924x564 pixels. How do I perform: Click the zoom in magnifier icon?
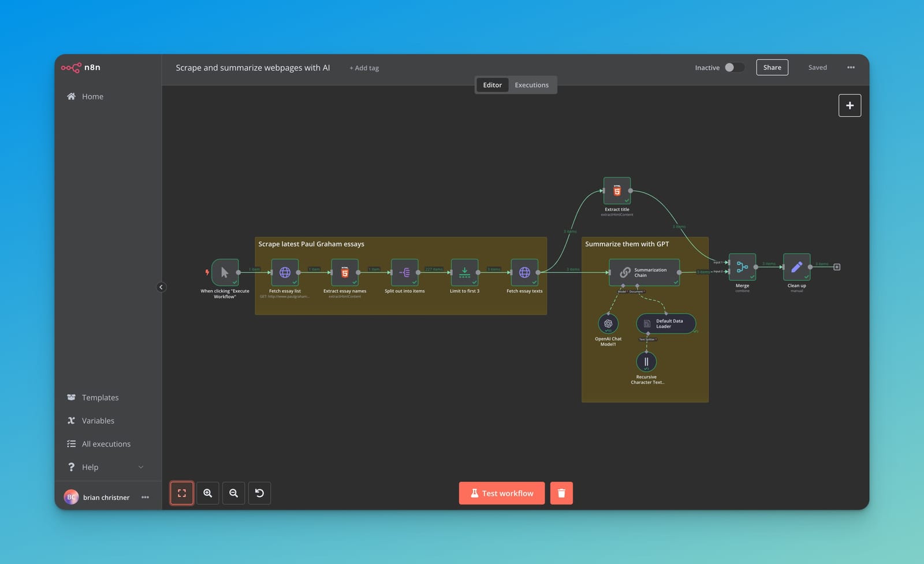[207, 493]
